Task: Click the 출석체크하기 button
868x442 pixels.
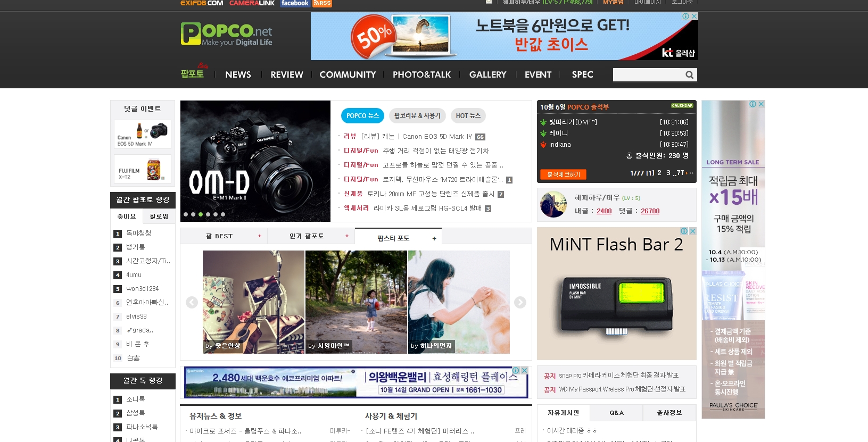Action: (564, 174)
